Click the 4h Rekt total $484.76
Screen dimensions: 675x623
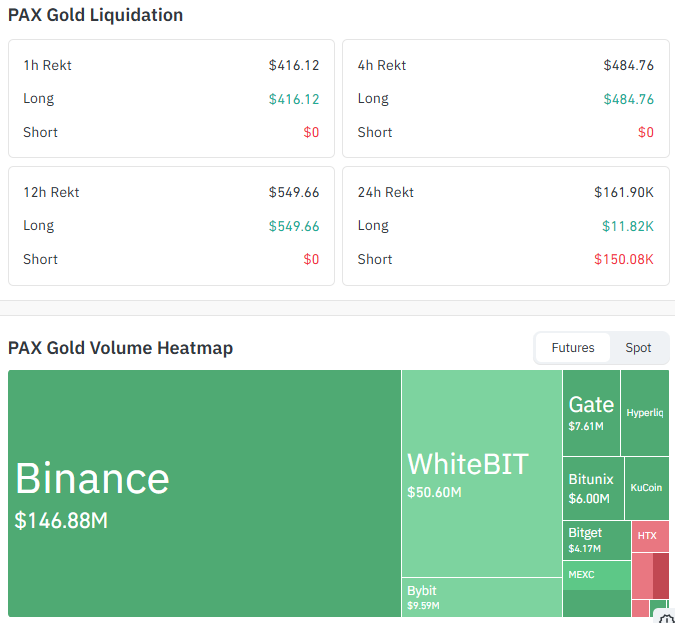click(x=629, y=65)
